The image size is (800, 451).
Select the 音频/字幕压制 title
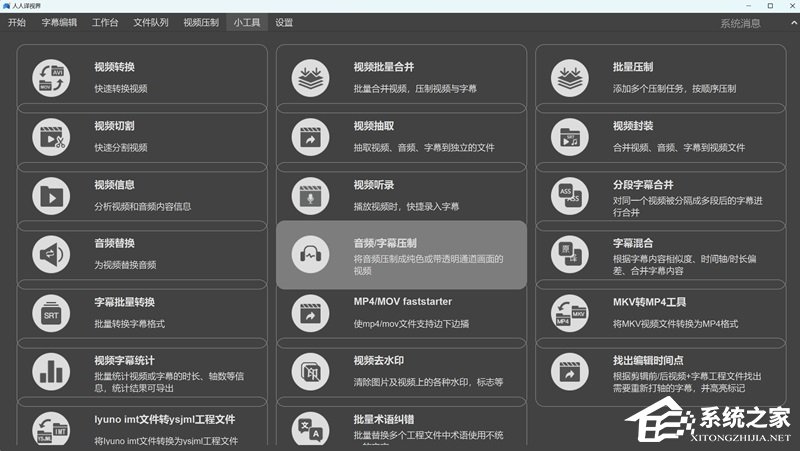pyautogui.click(x=385, y=243)
